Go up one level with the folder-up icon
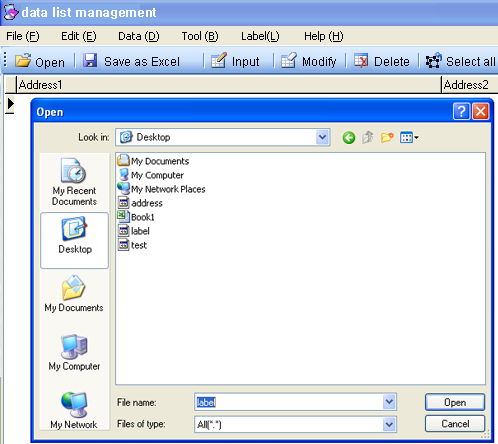Image resolution: width=498 pixels, height=444 pixels. [368, 137]
